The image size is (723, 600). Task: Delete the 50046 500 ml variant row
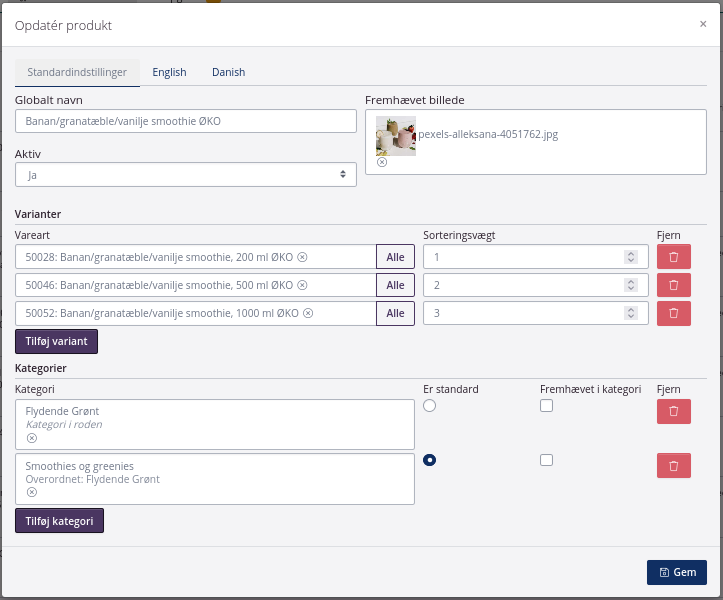pyautogui.click(x=673, y=285)
